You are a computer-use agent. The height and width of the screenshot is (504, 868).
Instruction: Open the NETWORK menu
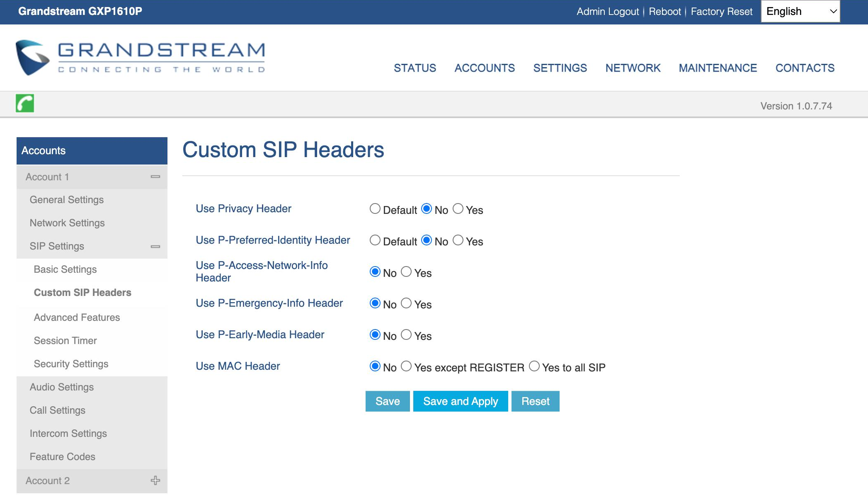633,68
